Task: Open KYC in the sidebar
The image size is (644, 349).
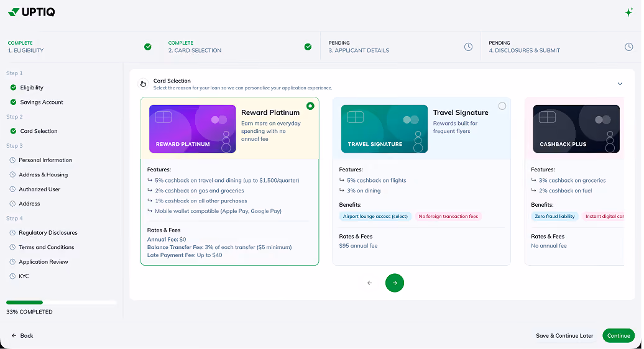Action: (x=24, y=276)
